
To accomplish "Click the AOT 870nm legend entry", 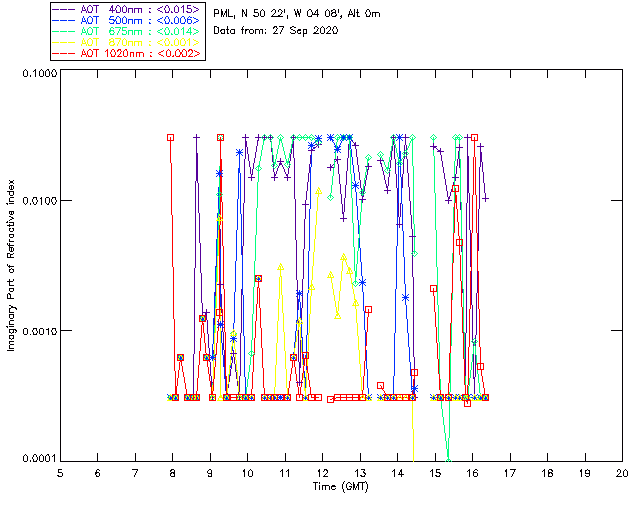I will pos(127,42).
